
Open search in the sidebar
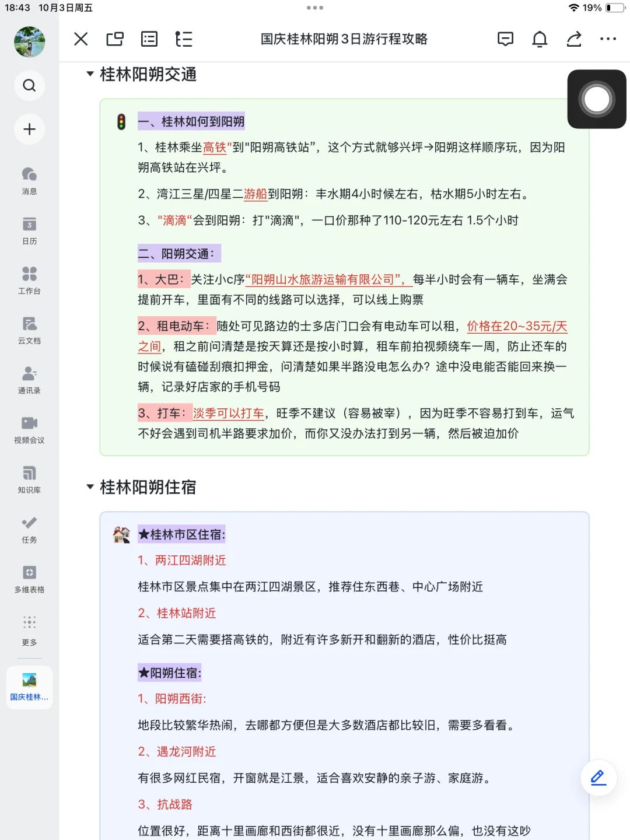[29, 85]
